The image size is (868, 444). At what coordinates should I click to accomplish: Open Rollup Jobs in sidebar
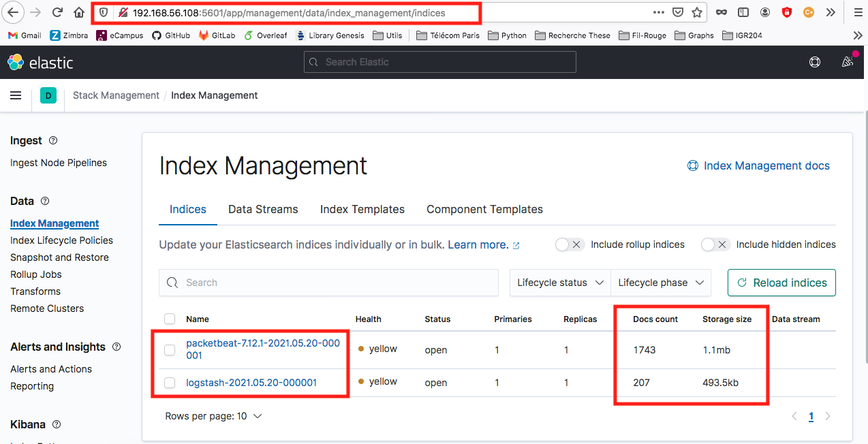pyautogui.click(x=36, y=274)
